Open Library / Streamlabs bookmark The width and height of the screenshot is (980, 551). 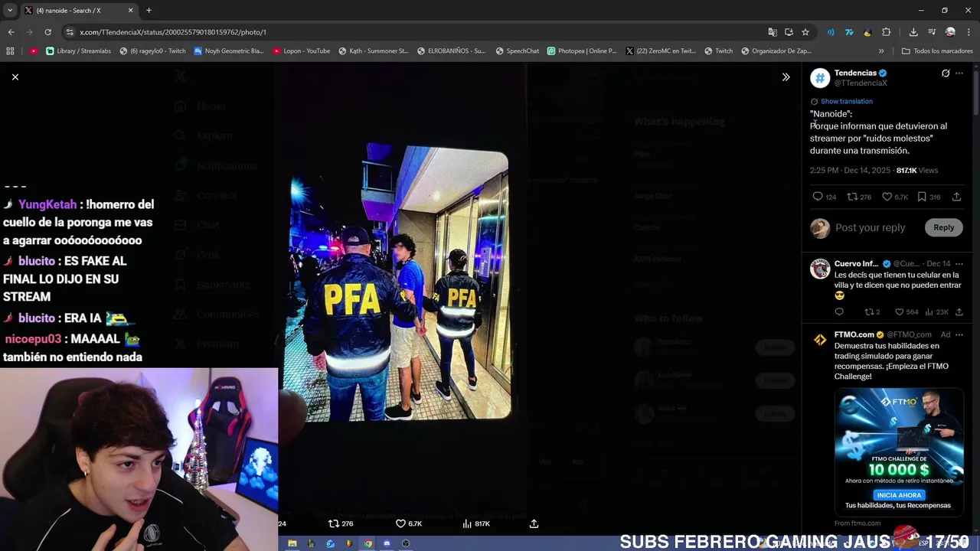pyautogui.click(x=78, y=51)
